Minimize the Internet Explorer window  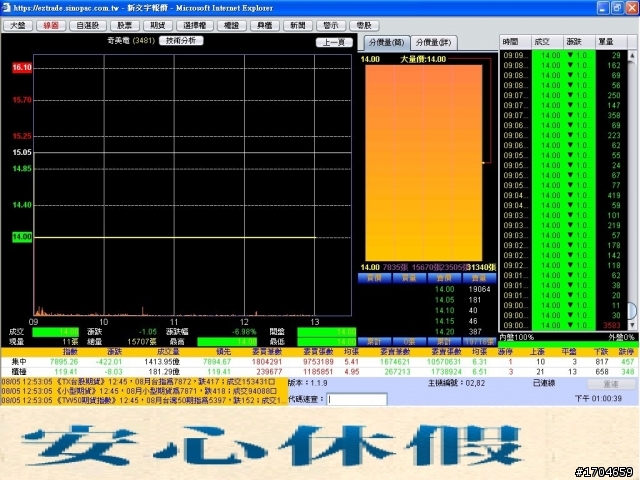(x=603, y=8)
